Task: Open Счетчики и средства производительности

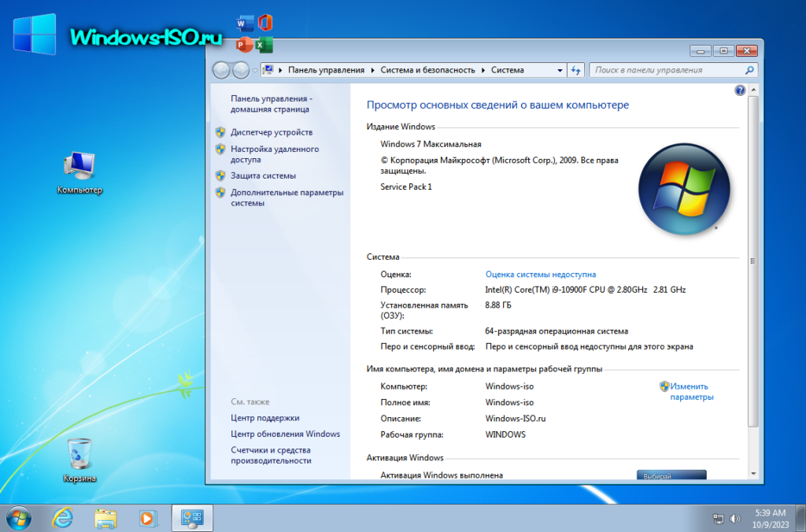Action: coord(271,455)
